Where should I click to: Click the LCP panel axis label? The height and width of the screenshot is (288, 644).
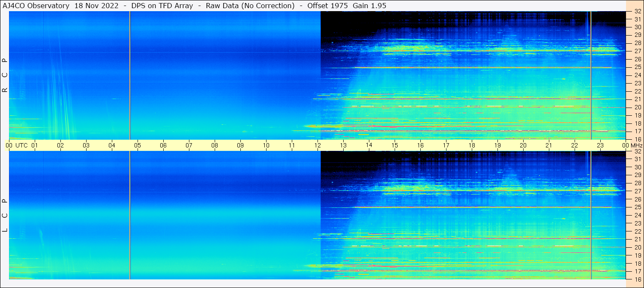point(5,215)
